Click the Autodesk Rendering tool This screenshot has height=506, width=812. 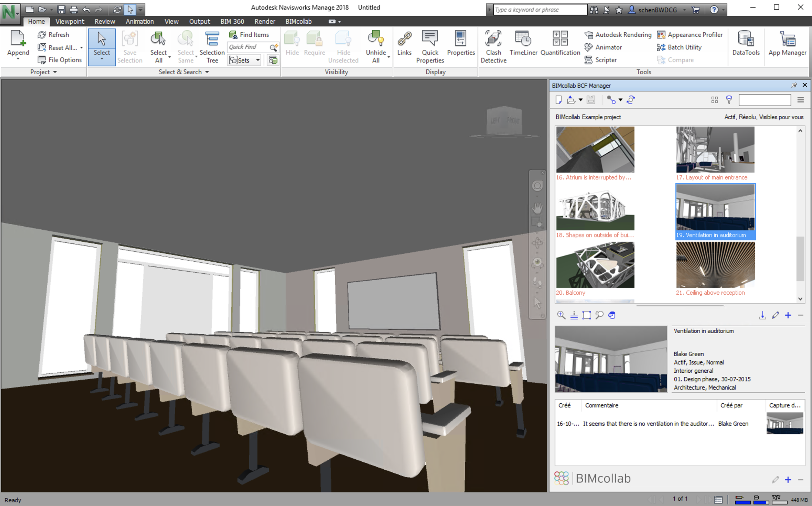coord(618,35)
